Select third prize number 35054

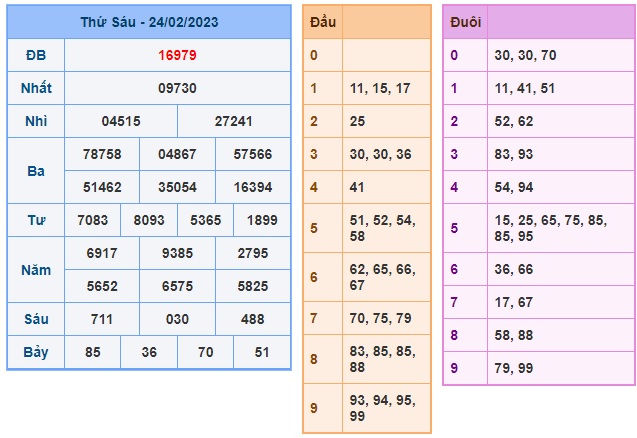pos(177,187)
